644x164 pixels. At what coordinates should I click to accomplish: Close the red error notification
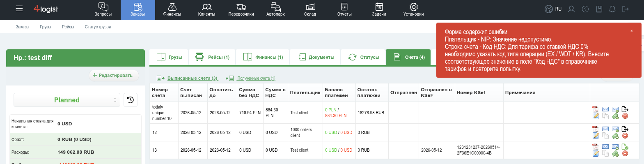click(x=631, y=31)
